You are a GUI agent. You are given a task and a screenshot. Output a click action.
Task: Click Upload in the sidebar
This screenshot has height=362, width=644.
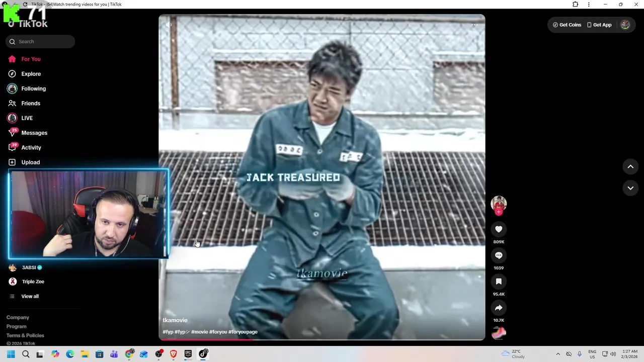tap(30, 162)
